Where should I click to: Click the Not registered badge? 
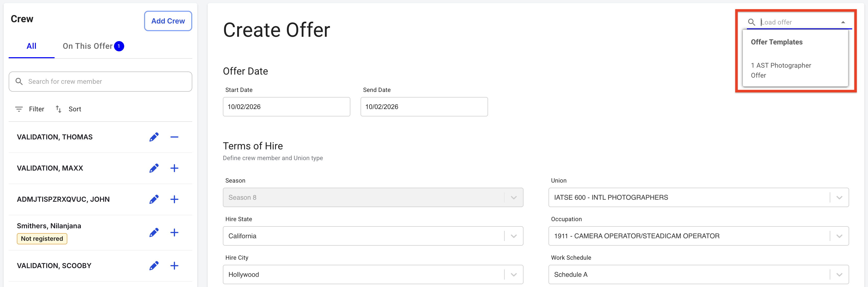click(42, 238)
